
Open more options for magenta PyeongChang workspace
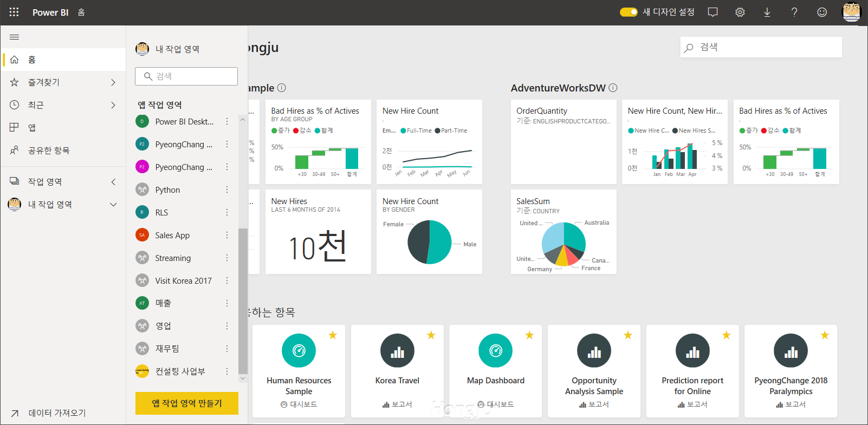[x=227, y=167]
